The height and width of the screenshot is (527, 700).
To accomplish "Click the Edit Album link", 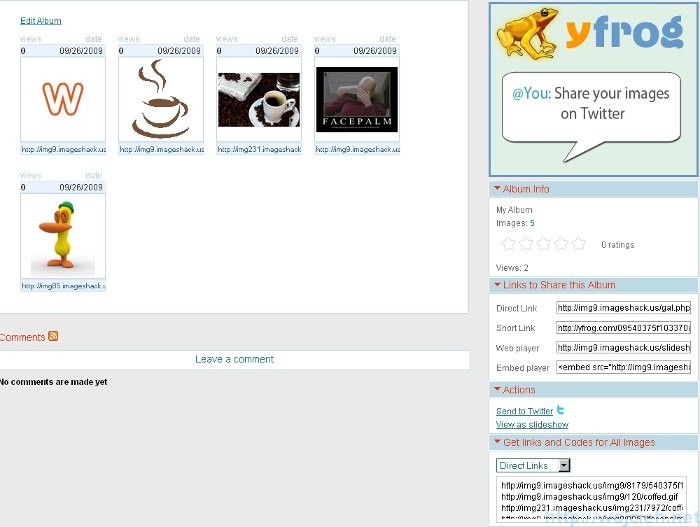I will [x=41, y=21].
